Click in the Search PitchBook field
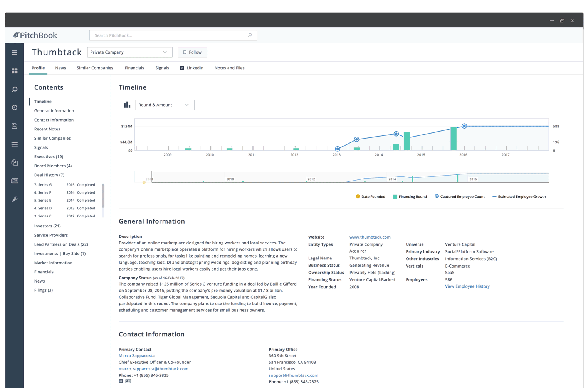The image size is (588, 388). tap(173, 35)
